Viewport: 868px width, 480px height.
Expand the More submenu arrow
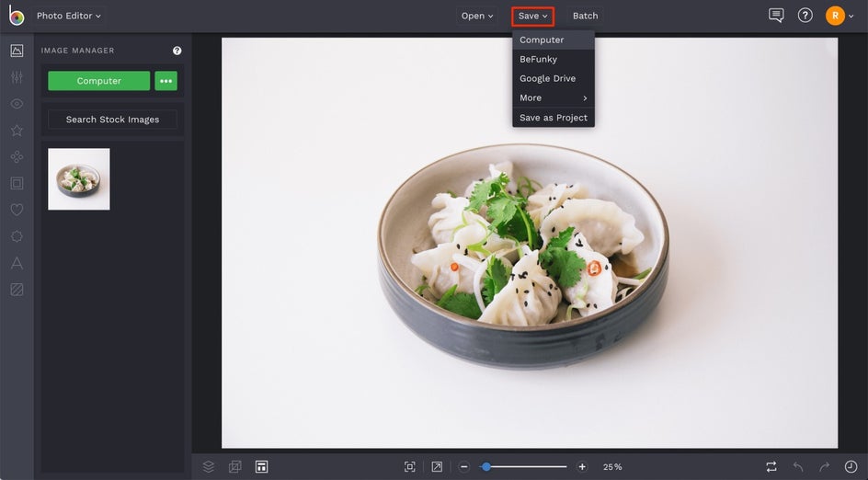(x=585, y=98)
